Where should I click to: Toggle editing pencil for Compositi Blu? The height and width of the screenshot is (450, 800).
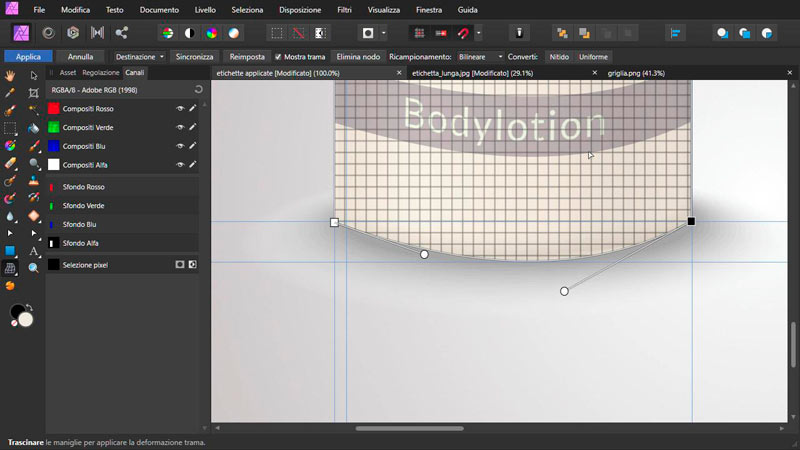(192, 145)
